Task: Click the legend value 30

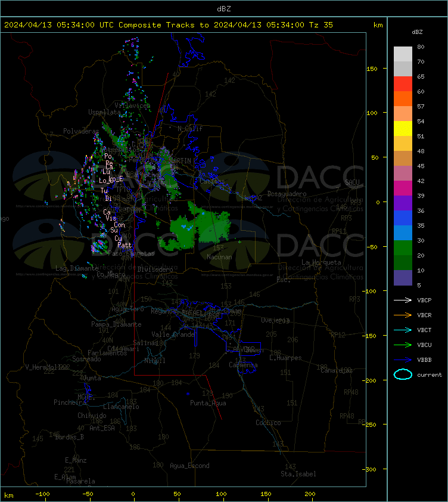Action: tap(421, 240)
